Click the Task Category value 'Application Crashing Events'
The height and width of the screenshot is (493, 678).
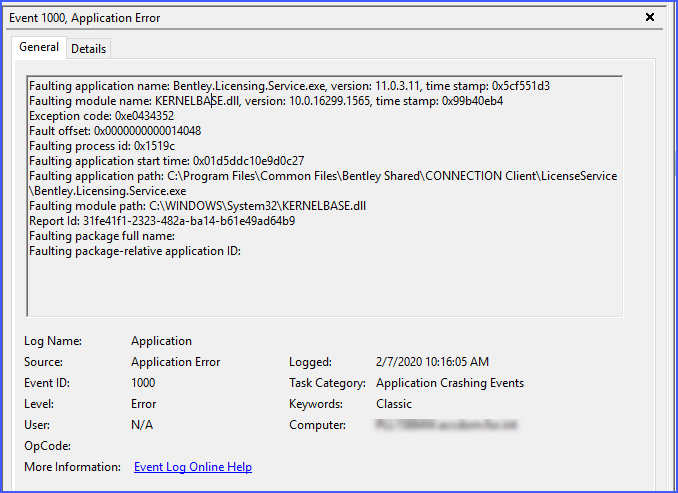pyautogui.click(x=450, y=383)
